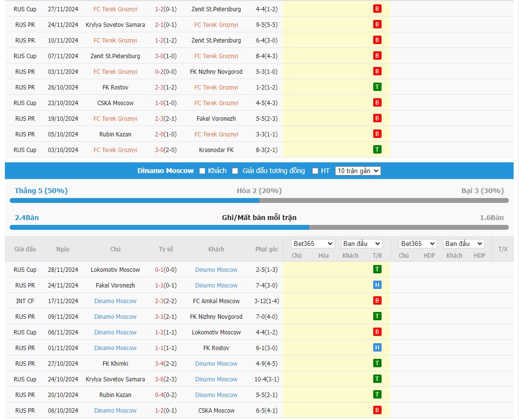
Task: Open Dinamo Moscow link in the 28/11/2024 row
Action: (x=216, y=270)
